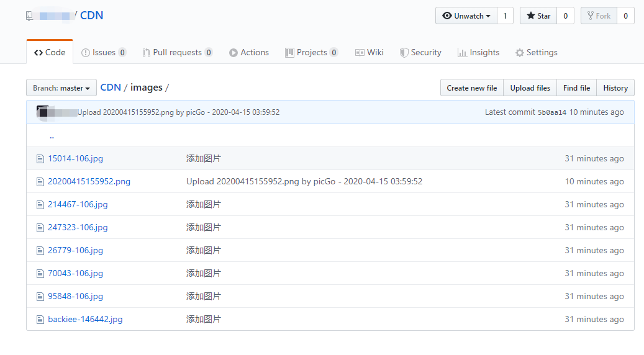Click the committer avatar in commit bar
Image resolution: width=644 pixels, height=355 pixels.
click(43, 112)
